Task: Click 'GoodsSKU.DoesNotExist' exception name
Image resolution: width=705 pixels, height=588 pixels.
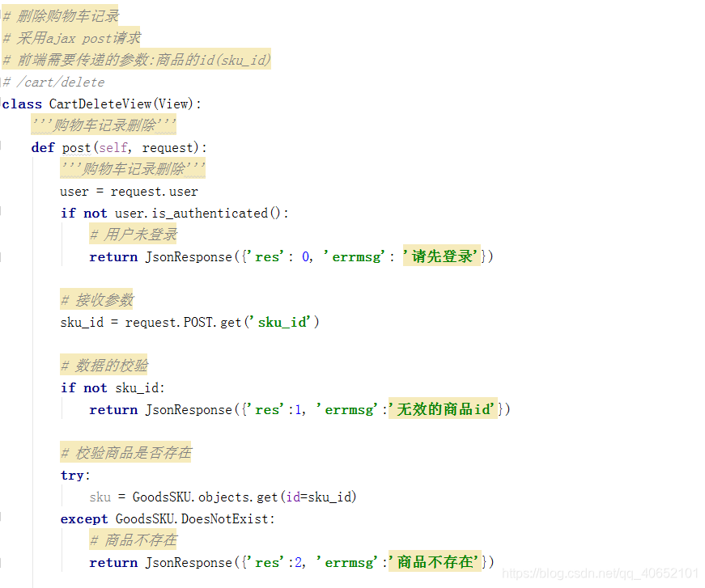Action: (192, 518)
